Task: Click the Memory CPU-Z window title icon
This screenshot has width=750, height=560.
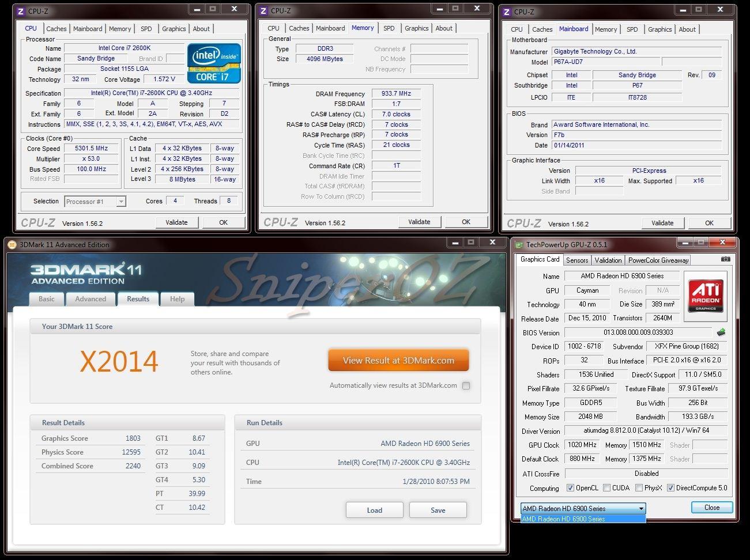Action: coord(263,11)
